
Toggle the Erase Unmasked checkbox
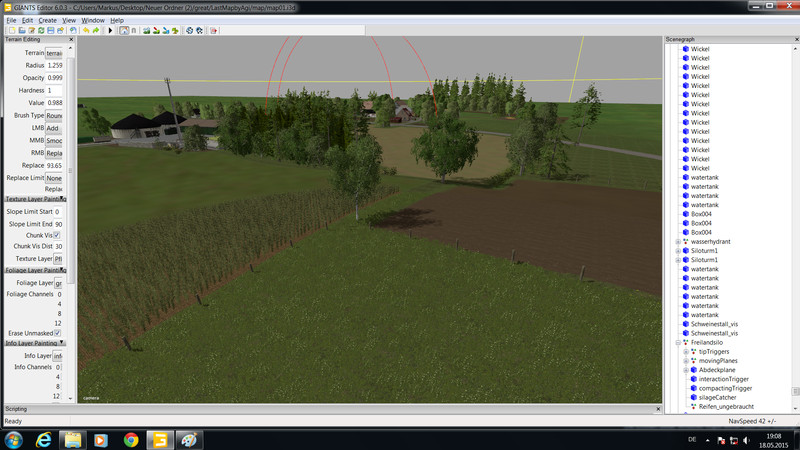(57, 333)
